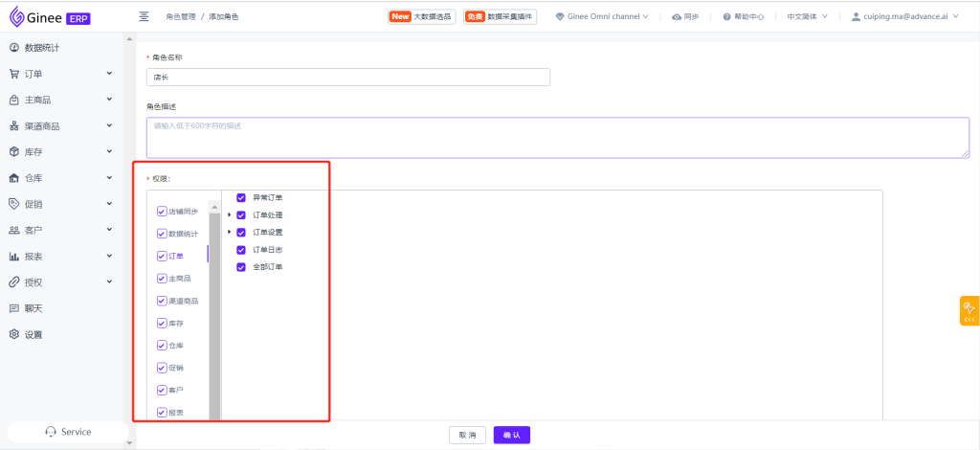
Task: Toggle the sidebar collapse hamburger icon
Action: point(144,16)
